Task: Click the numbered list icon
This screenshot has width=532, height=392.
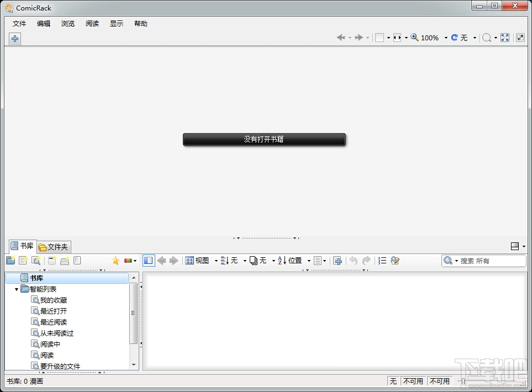Action: coord(382,261)
